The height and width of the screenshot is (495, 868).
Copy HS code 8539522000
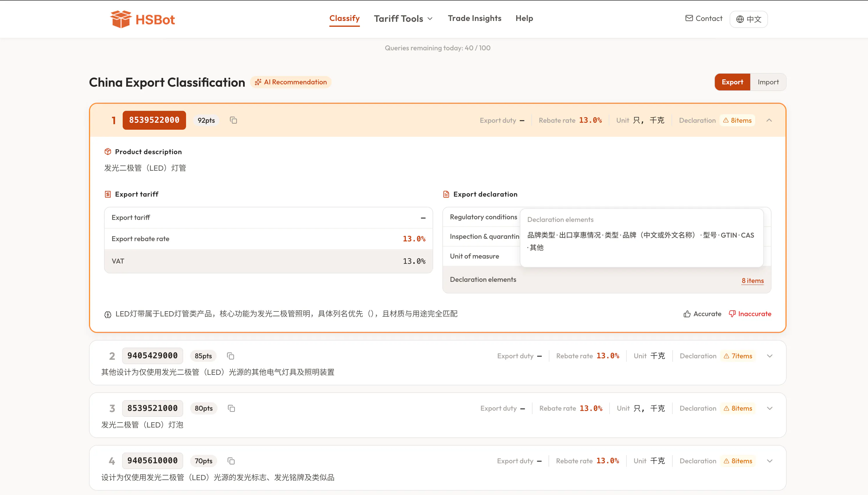233,120
